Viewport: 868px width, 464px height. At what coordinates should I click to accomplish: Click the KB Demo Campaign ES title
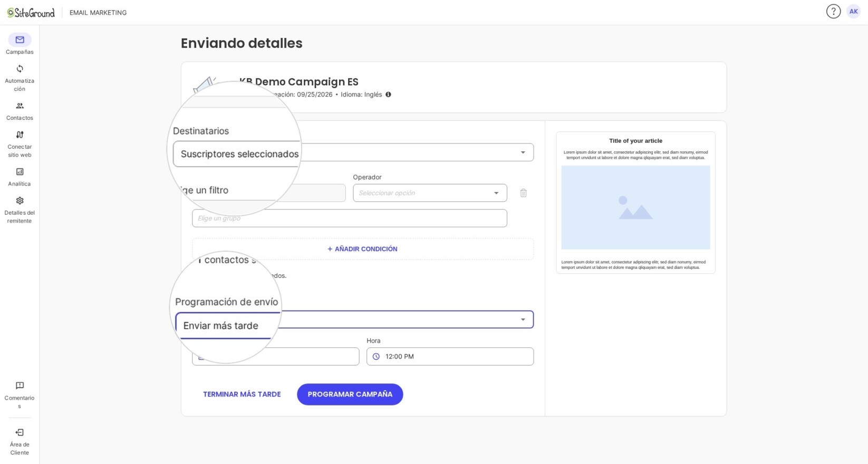(298, 82)
